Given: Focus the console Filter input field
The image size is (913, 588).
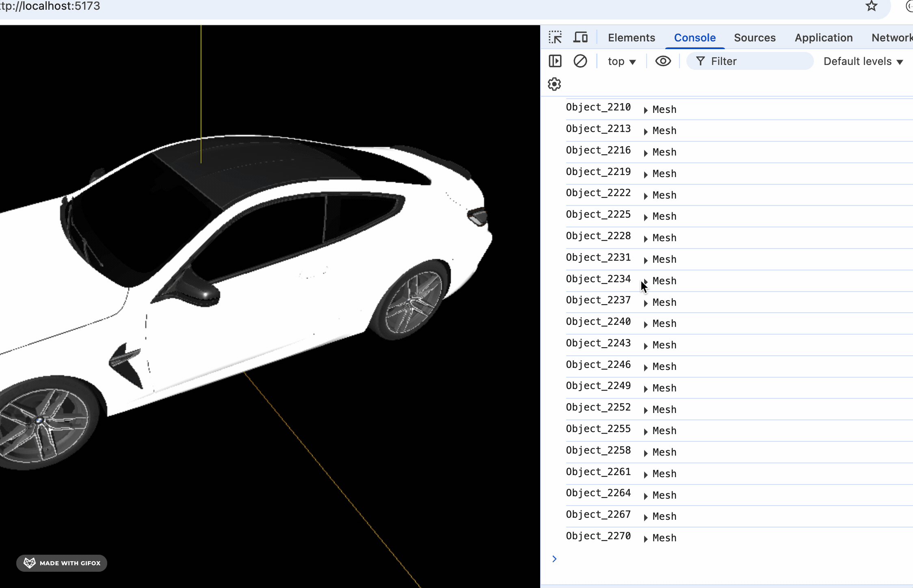Looking at the screenshot, I should pos(750,61).
